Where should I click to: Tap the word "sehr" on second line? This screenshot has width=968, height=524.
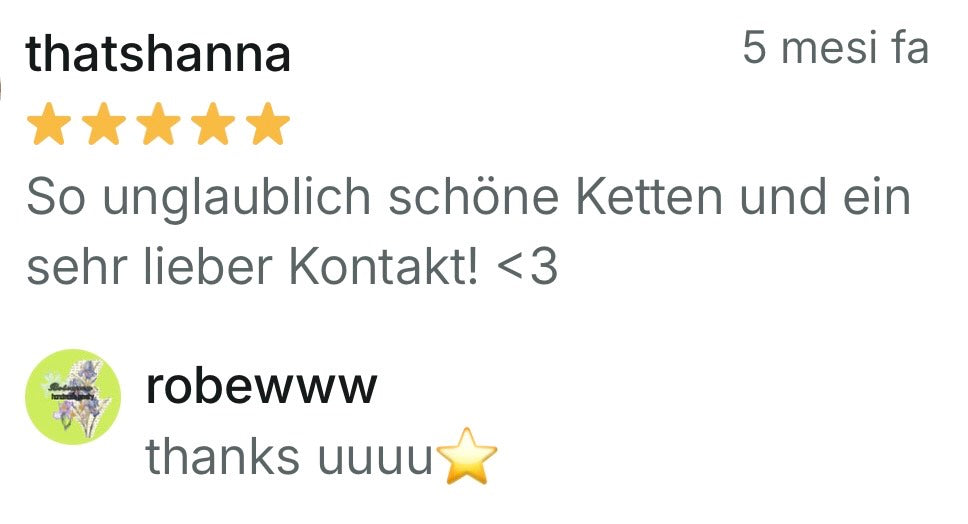[x=77, y=267]
